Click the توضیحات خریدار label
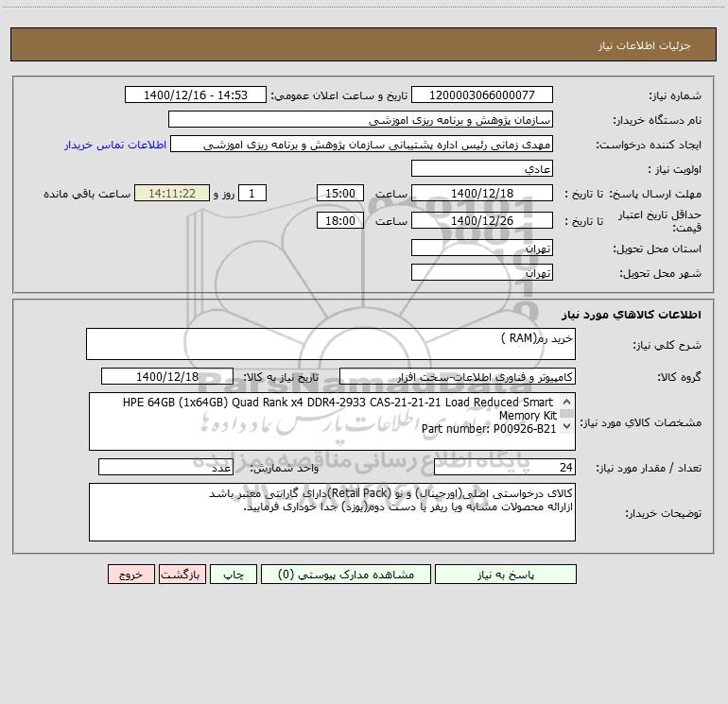Image resolution: width=728 pixels, height=704 pixels. [664, 513]
